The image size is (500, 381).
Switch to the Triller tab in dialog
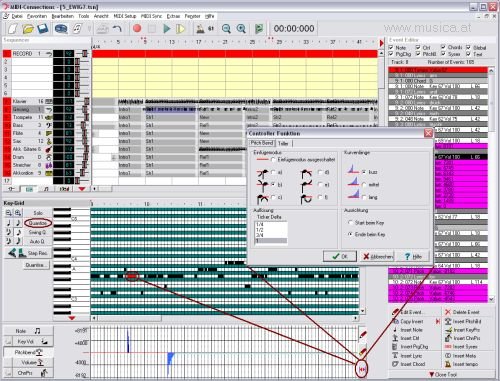[x=283, y=143]
